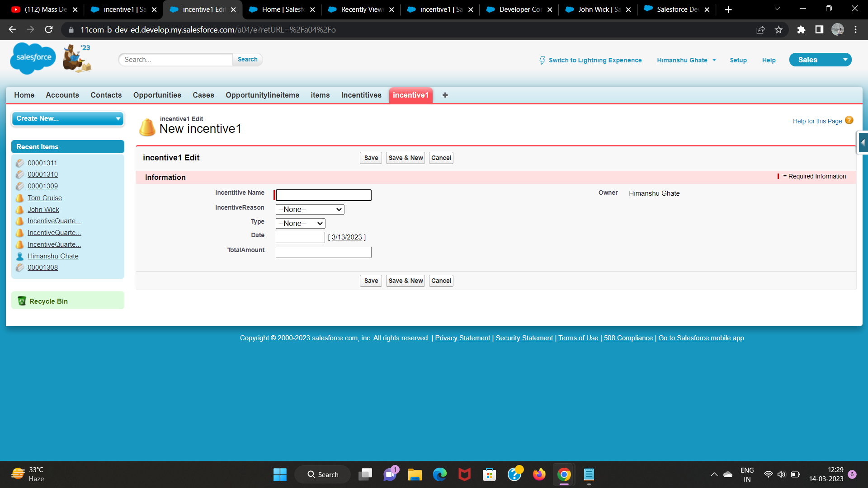Open Chrome extensions puzzle icon
Viewport: 868px width, 488px height.
click(x=801, y=30)
